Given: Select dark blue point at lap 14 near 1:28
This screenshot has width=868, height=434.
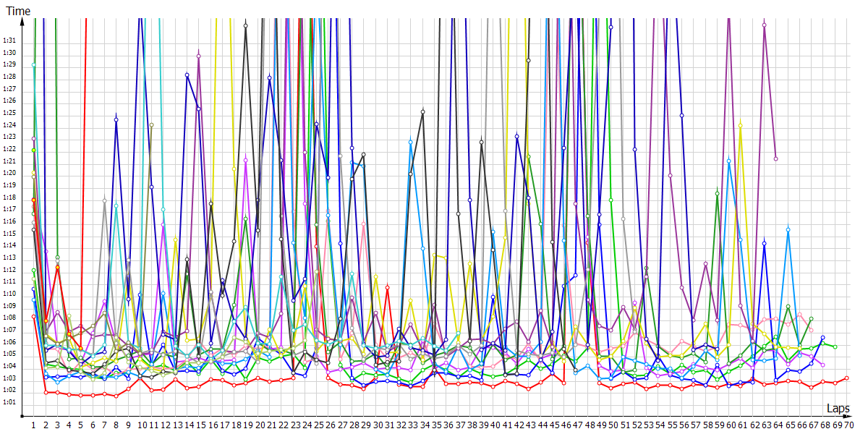Looking at the screenshot, I should 187,75.
